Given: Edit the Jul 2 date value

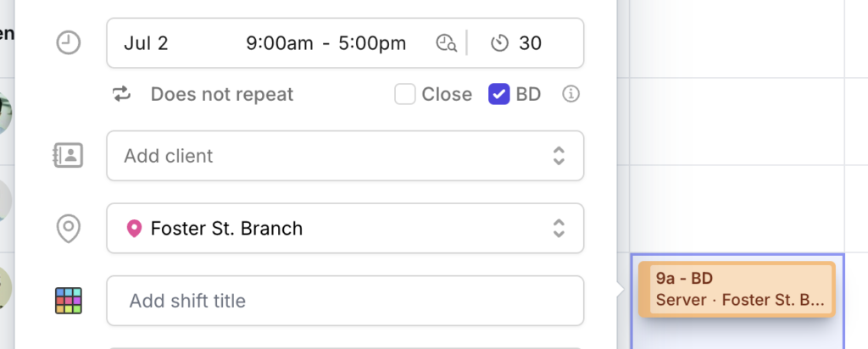Looking at the screenshot, I should tap(146, 43).
